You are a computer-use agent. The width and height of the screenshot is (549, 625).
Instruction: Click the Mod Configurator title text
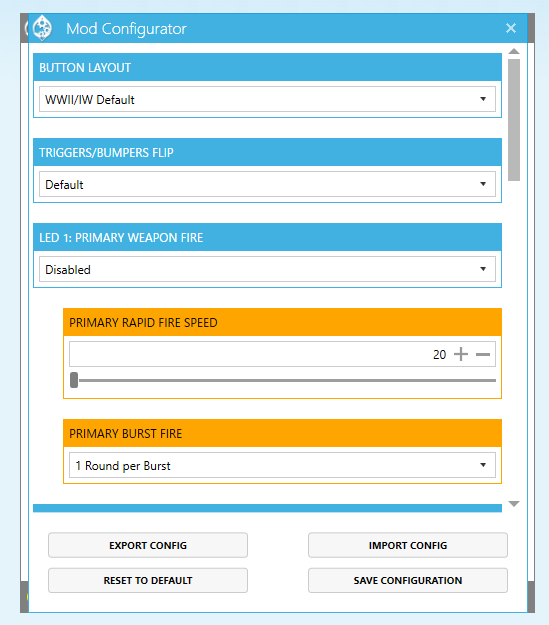coord(126,29)
